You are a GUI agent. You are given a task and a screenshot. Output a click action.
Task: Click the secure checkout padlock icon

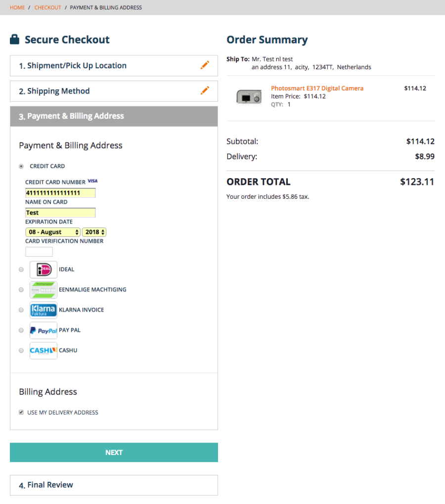pos(15,40)
